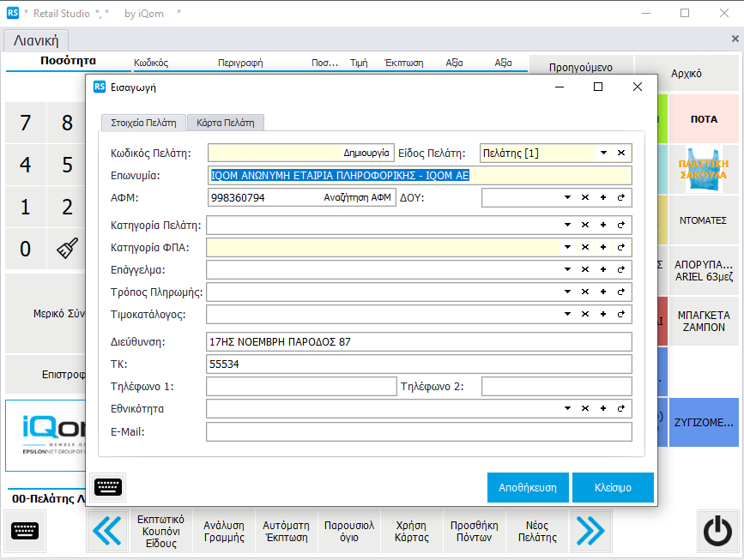
Task: Open the Κατηγορία ΦΠΑ dropdown list
Action: pos(567,247)
